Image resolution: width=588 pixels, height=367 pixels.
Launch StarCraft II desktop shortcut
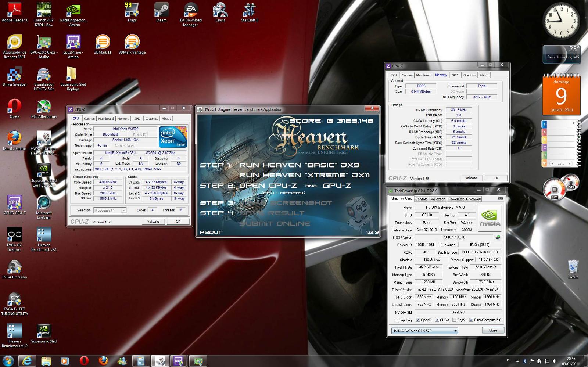pos(250,13)
